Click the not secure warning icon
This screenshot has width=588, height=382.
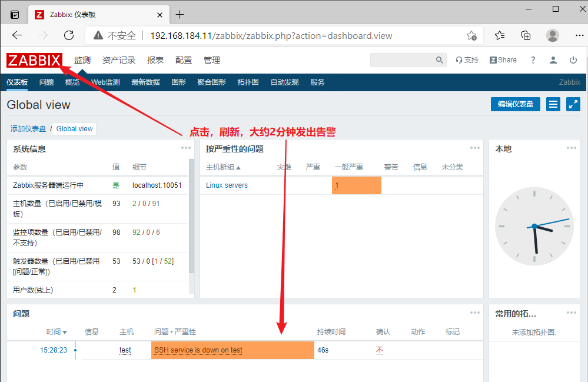tap(98, 36)
